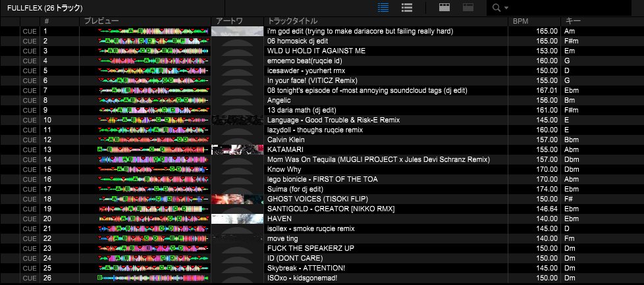Click CUE button for track 5
644x285 pixels.
click(30, 70)
